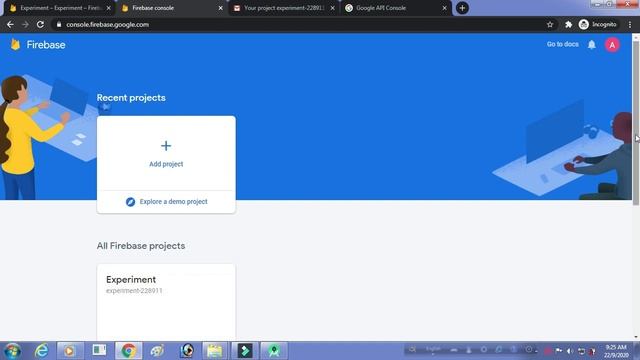Open the extensions puzzle icon
The image size is (640, 360).
(x=568, y=24)
